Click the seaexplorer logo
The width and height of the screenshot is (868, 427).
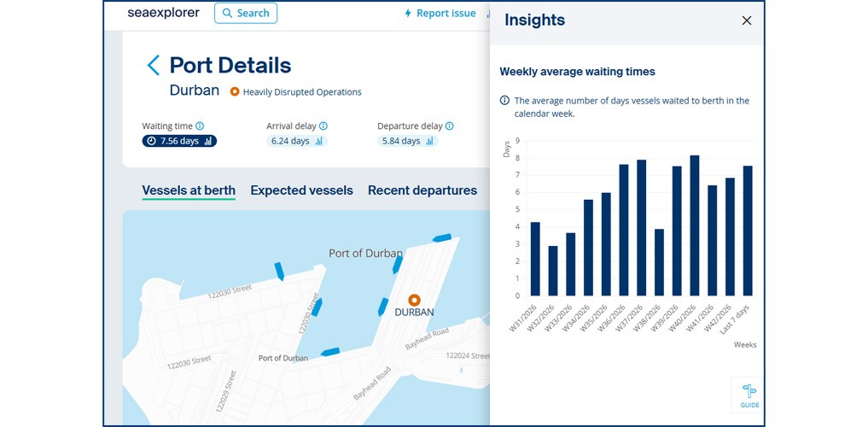point(163,13)
